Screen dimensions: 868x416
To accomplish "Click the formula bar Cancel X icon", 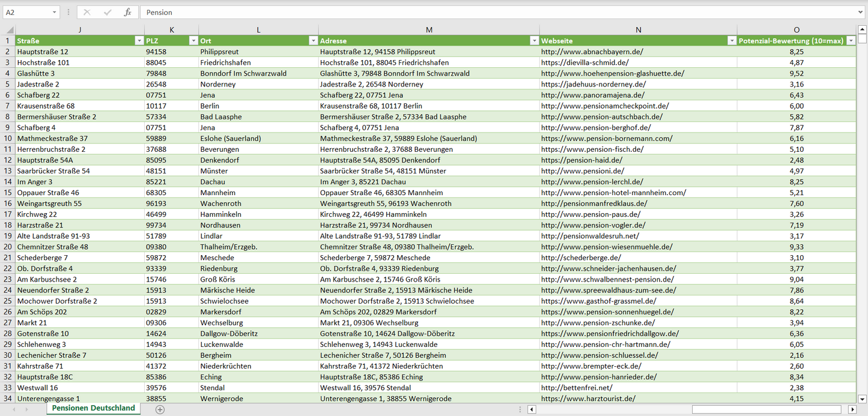I will tap(87, 12).
